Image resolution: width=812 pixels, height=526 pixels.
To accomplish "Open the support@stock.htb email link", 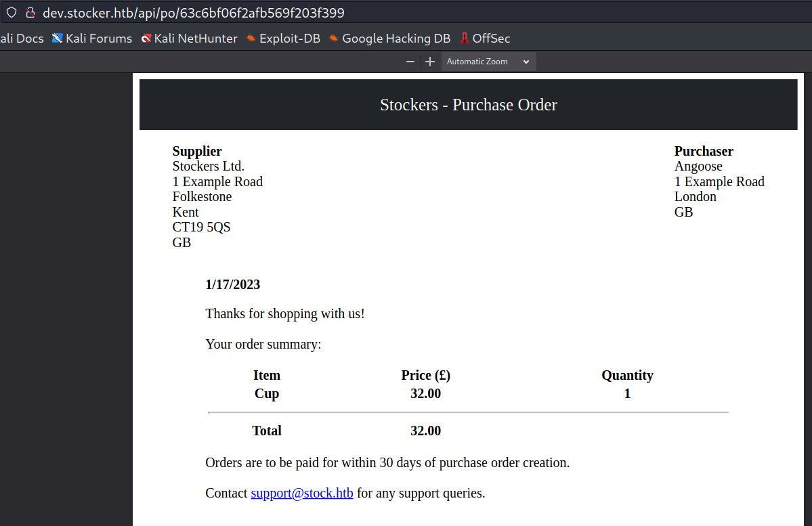I will coord(302,493).
